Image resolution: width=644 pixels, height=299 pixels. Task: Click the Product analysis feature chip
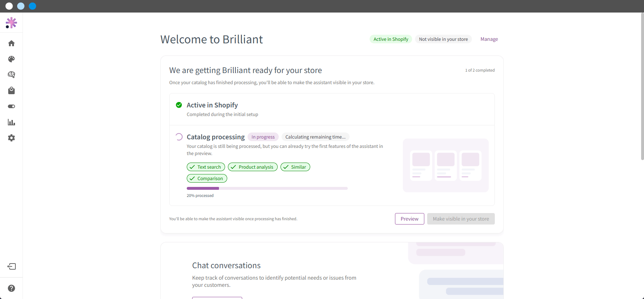[253, 167]
